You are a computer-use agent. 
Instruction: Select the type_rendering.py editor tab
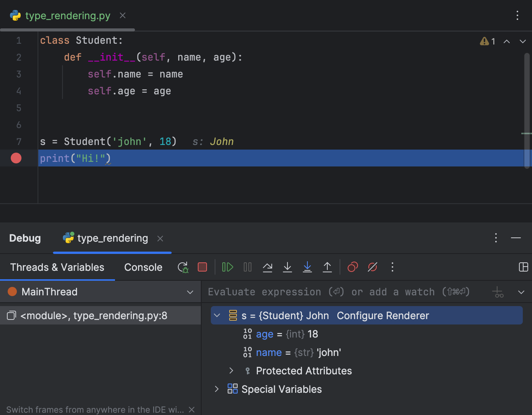[x=67, y=15]
